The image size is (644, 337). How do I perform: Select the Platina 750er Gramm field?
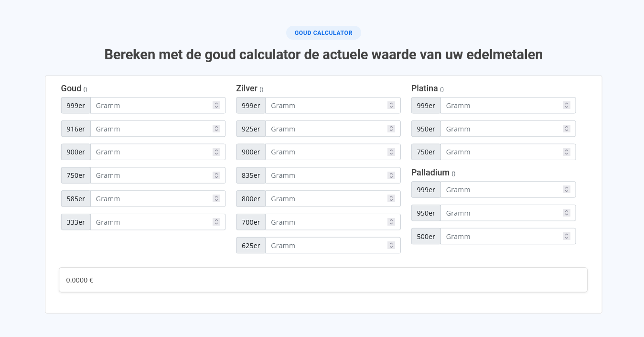coord(501,152)
